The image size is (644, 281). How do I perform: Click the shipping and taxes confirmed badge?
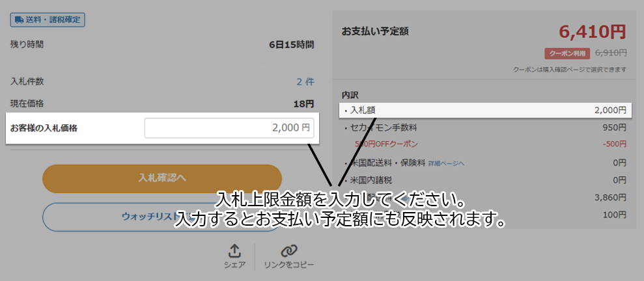click(48, 20)
